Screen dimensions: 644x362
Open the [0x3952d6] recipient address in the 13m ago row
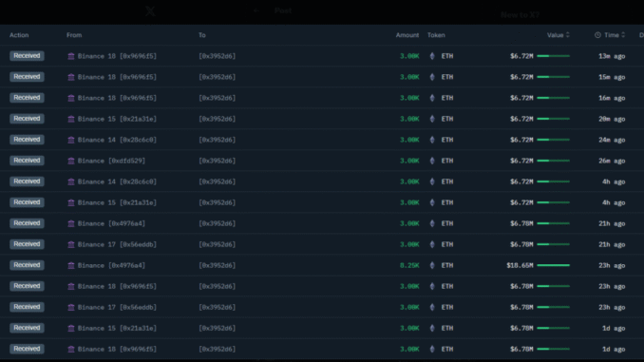pyautogui.click(x=218, y=56)
